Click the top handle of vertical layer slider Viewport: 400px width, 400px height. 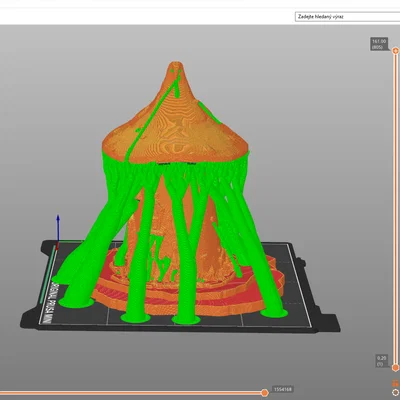pyautogui.click(x=395, y=51)
